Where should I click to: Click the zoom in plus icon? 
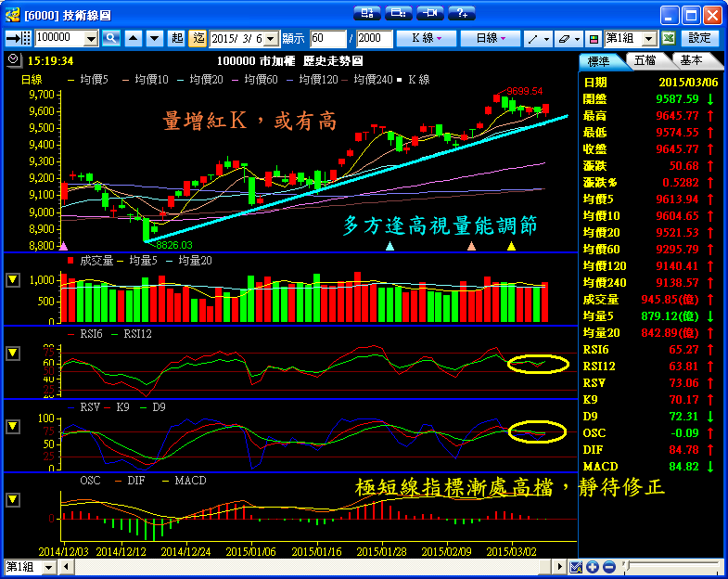pos(592,567)
